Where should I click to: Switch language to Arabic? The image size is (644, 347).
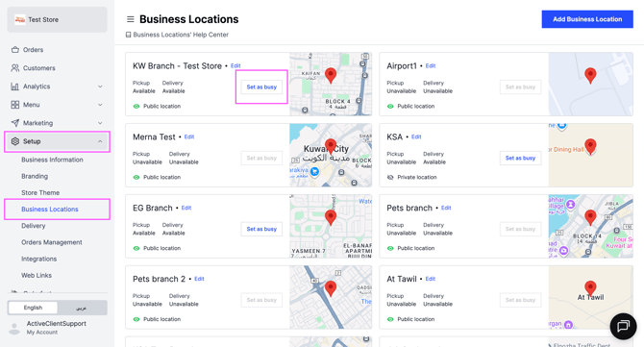click(x=82, y=308)
